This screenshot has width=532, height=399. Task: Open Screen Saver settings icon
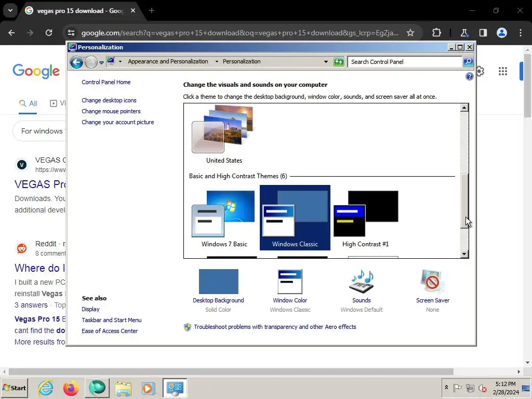coord(432,282)
